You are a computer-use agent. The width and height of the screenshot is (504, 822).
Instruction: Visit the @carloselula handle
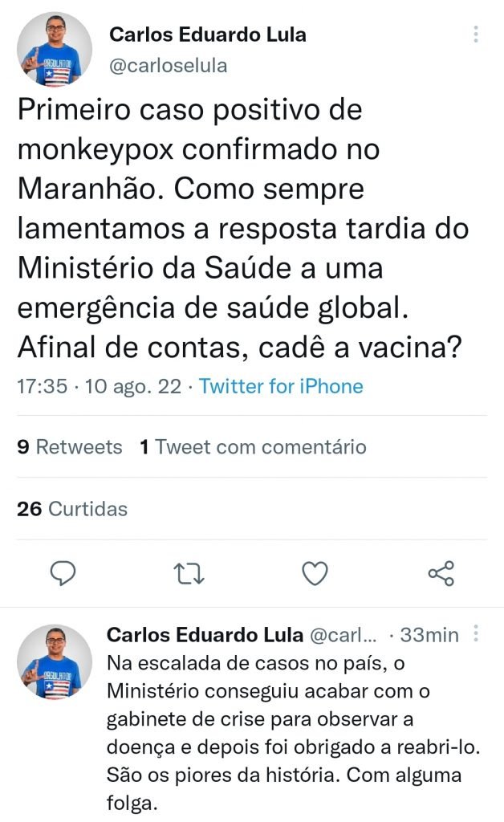tap(168, 66)
